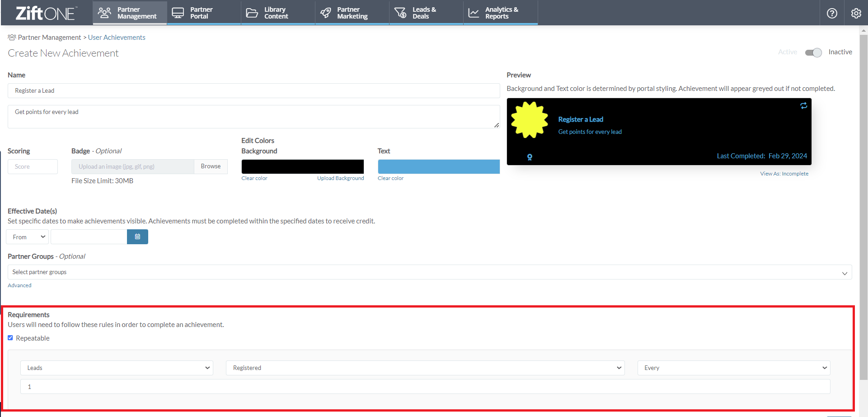Click the Upload an image field

point(133,166)
